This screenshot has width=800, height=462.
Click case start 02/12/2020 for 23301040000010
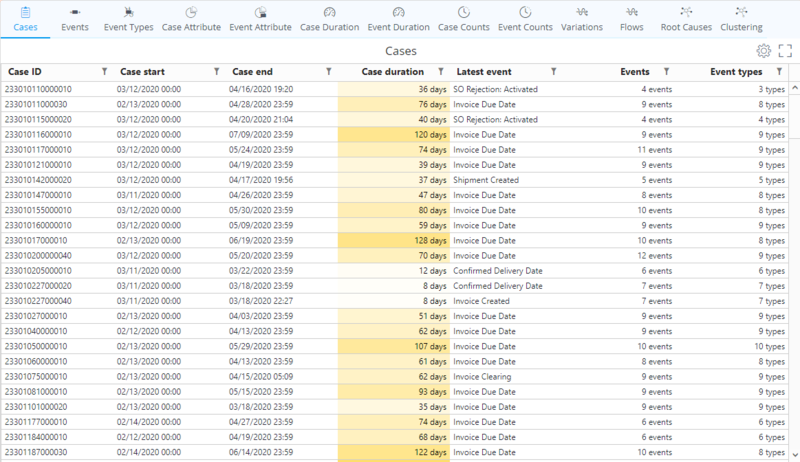pyautogui.click(x=148, y=331)
